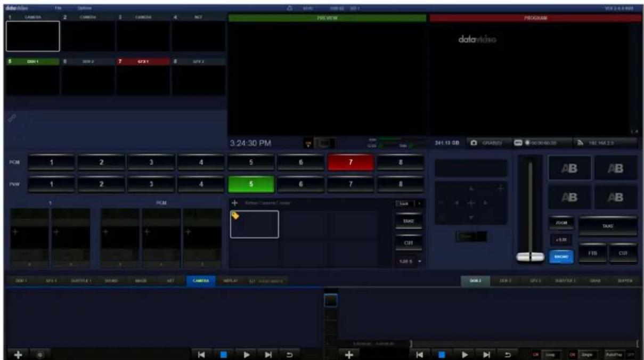This screenshot has height=360, width=644.
Task: Select source 7 on PVW row
Action: coord(350,184)
